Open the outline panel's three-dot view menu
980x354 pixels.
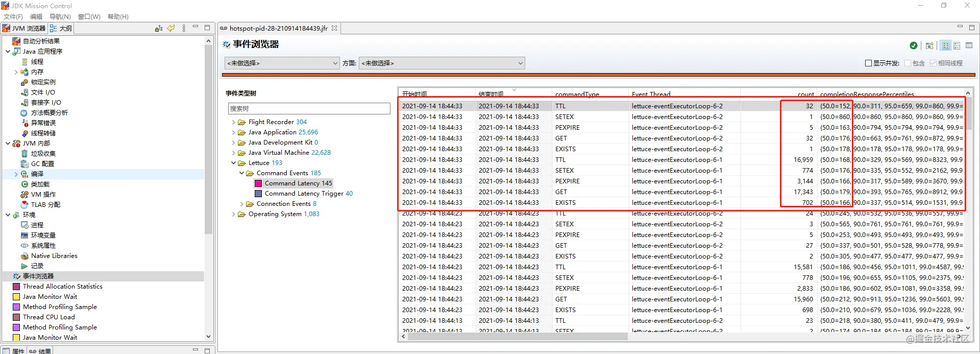184,28
